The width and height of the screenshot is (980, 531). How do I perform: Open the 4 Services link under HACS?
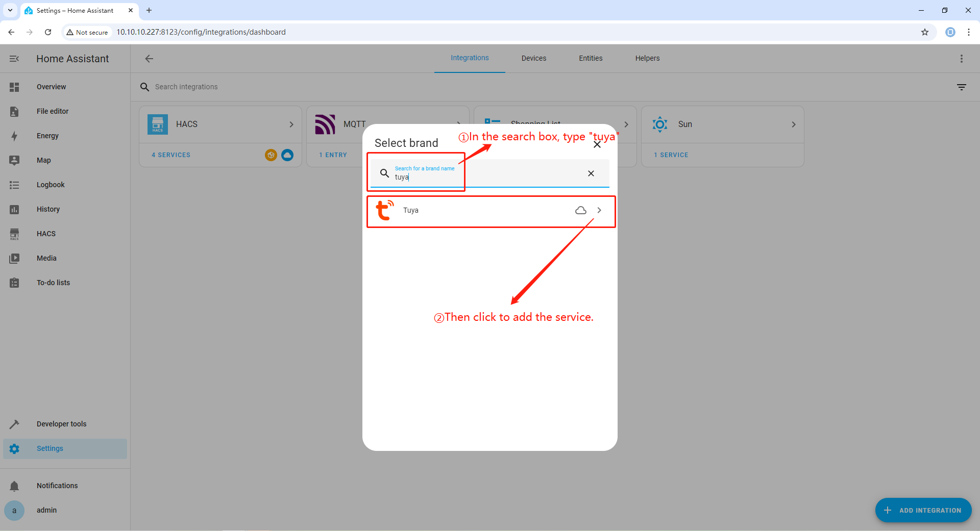tap(171, 155)
